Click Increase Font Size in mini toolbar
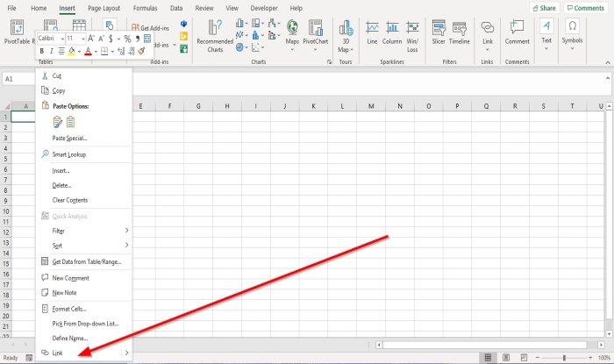Image resolution: width=614 pixels, height=364 pixels. 91,39
